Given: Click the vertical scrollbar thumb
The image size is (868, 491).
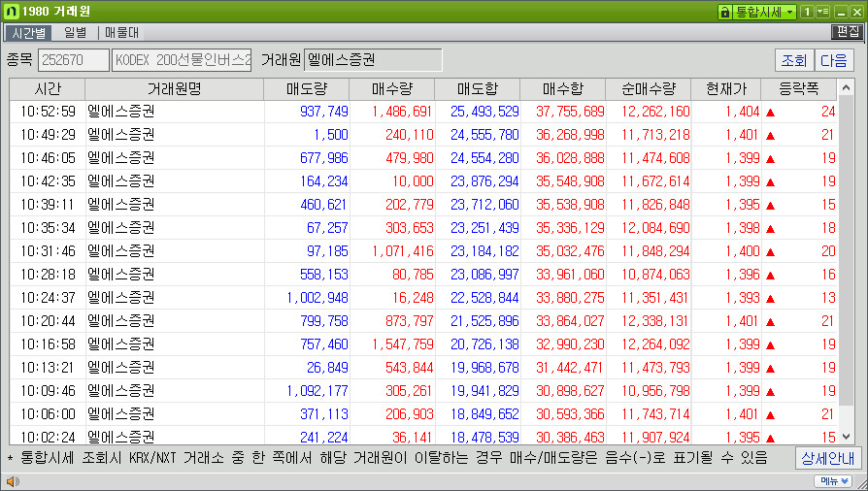Looking at the screenshot, I should [x=846, y=249].
